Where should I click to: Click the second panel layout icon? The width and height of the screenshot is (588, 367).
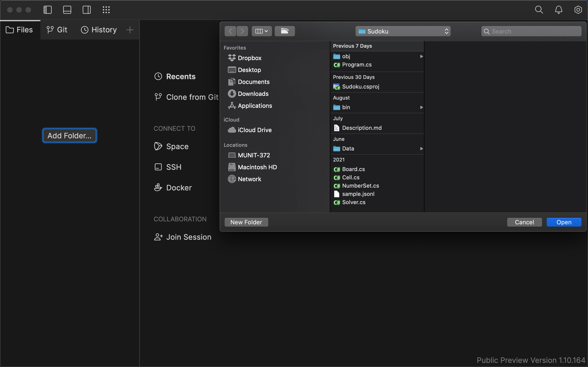point(67,9)
